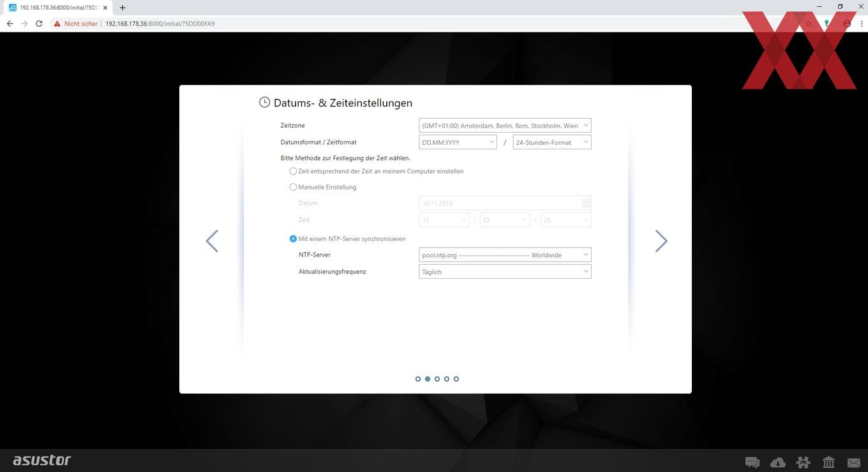Open Chrome three-dot menu
The width and height of the screenshot is (868, 472).
pos(862,24)
